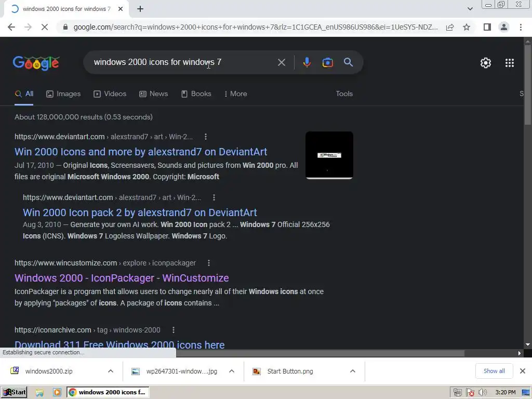Go back to the previous page
Image resolution: width=532 pixels, height=399 pixels.
tap(11, 27)
